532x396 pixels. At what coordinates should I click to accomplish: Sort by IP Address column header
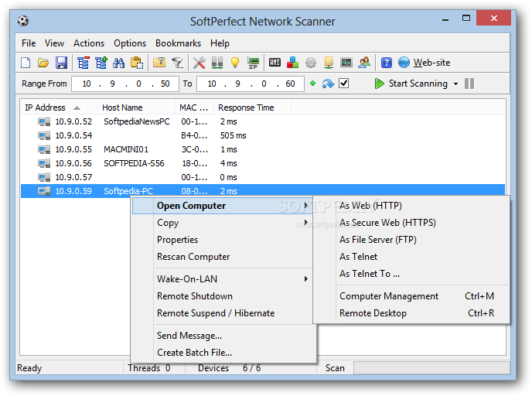59,108
